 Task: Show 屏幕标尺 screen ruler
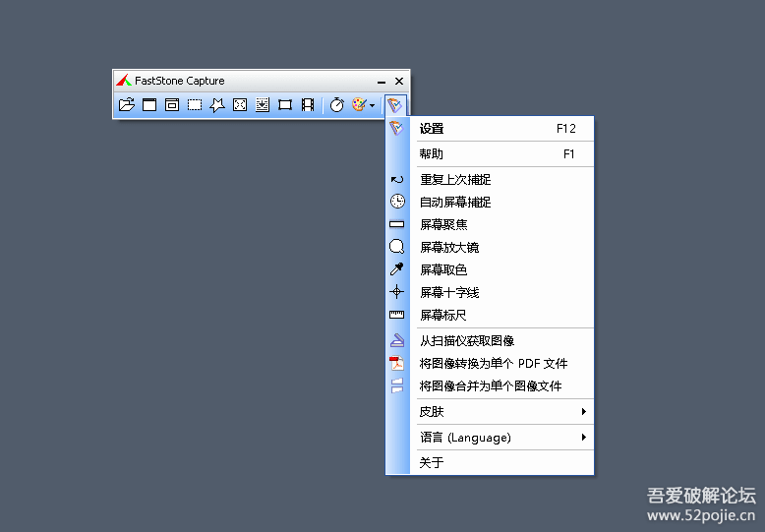[490, 316]
